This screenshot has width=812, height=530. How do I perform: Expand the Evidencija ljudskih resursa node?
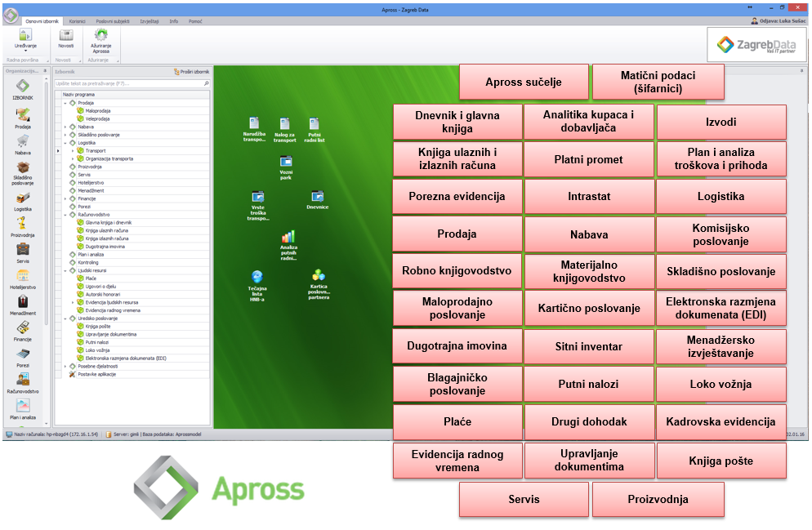coord(73,302)
